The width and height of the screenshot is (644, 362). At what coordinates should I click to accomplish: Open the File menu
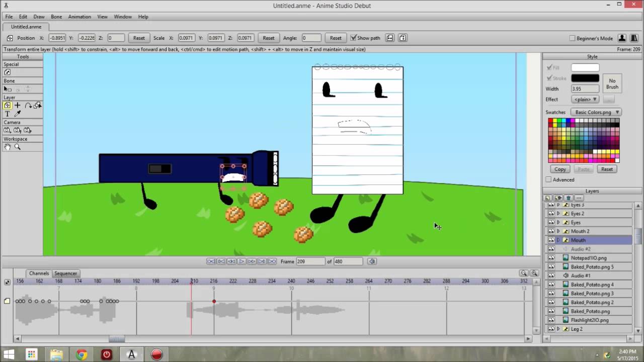9,17
